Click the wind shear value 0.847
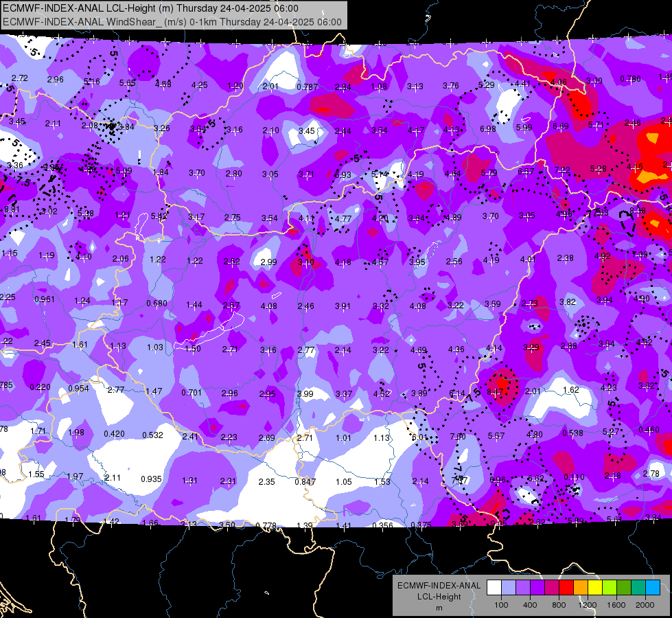The width and height of the screenshot is (672, 618). click(305, 482)
